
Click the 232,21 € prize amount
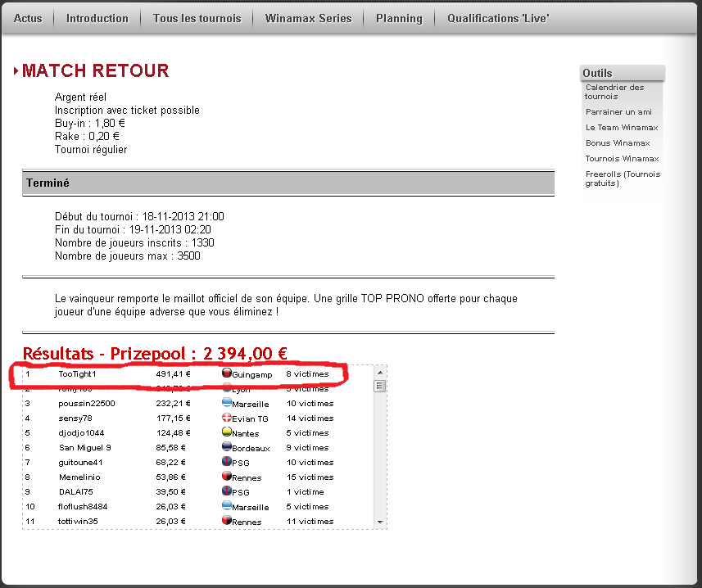[174, 404]
